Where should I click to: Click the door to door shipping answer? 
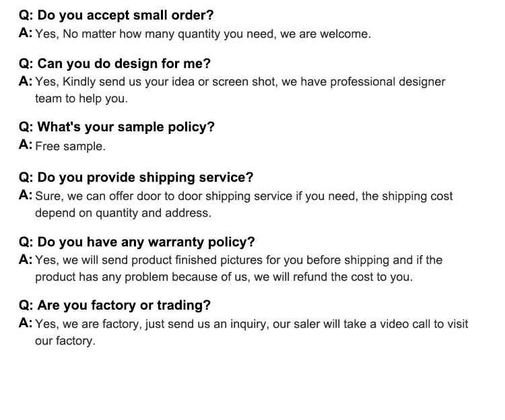pyautogui.click(x=244, y=196)
